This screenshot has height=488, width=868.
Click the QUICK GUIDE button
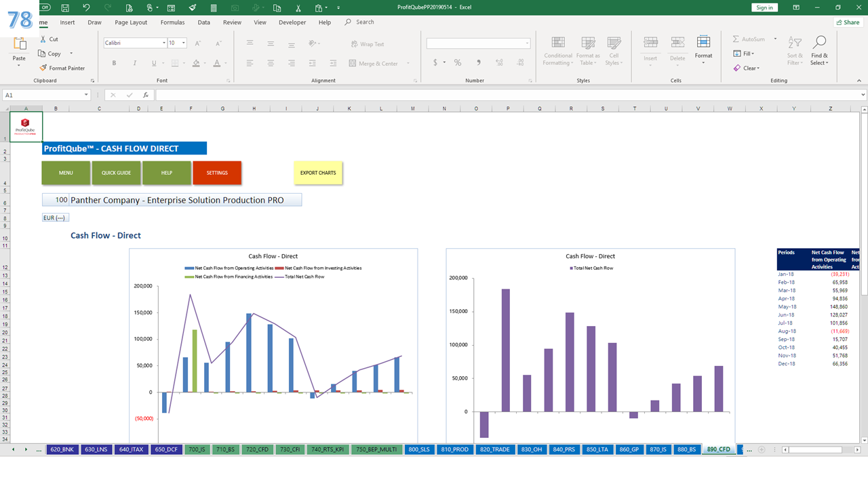coord(116,173)
